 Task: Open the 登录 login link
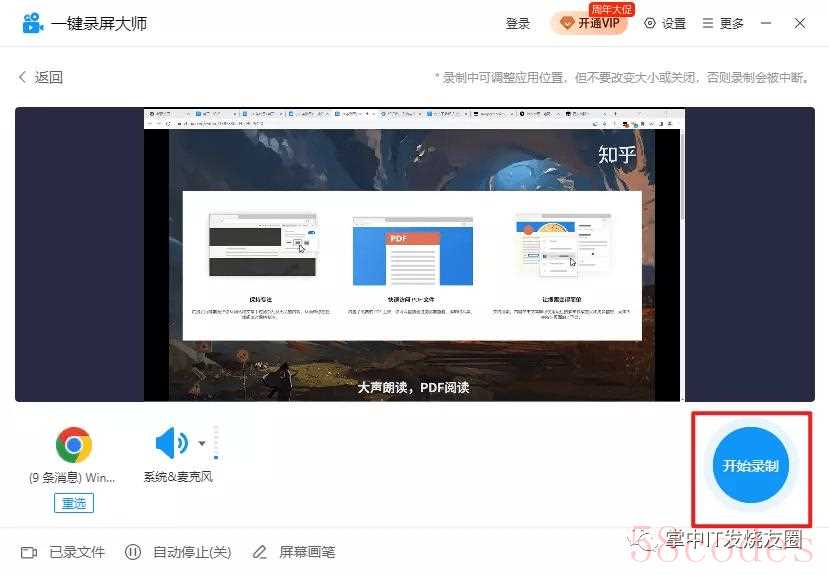[518, 24]
